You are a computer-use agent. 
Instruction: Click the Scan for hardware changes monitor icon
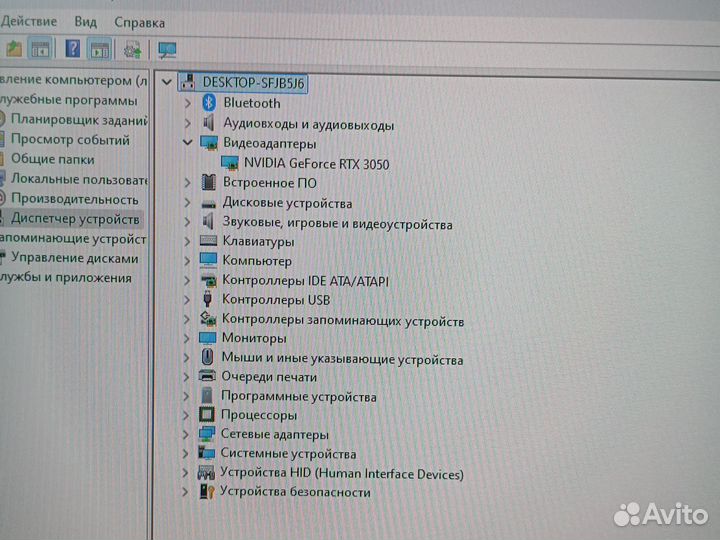point(167,49)
